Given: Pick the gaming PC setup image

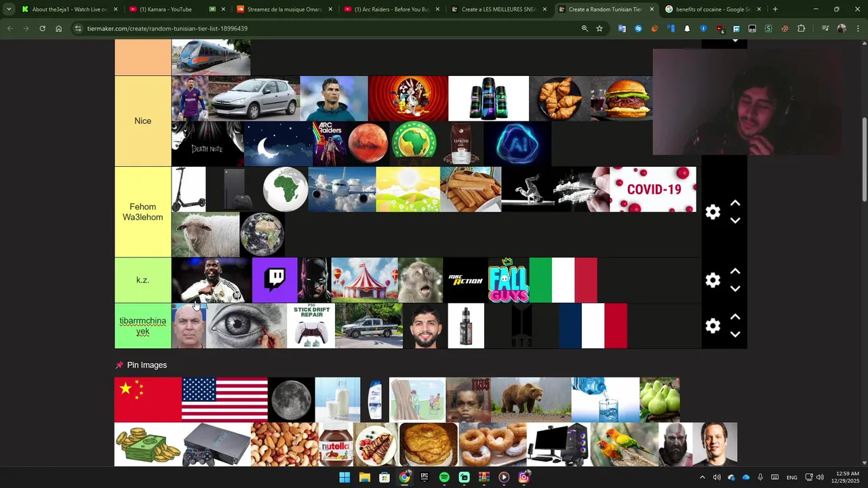Looking at the screenshot, I should [558, 445].
